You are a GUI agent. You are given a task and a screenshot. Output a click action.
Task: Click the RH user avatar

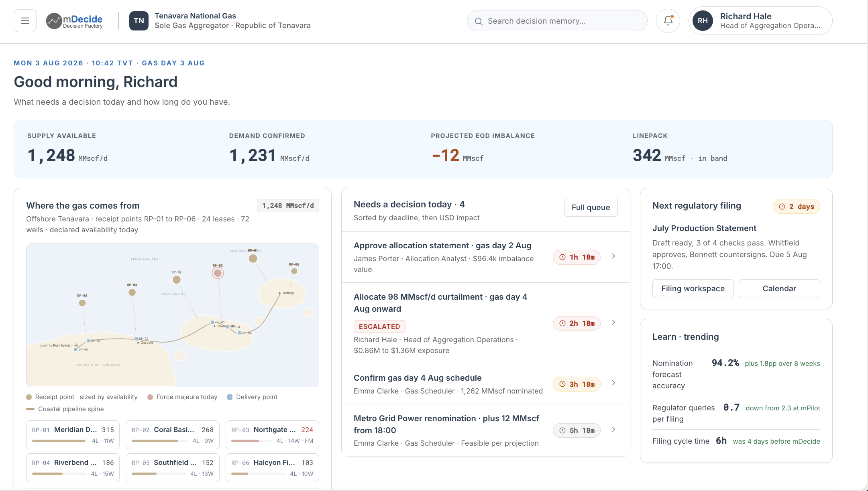coord(703,21)
